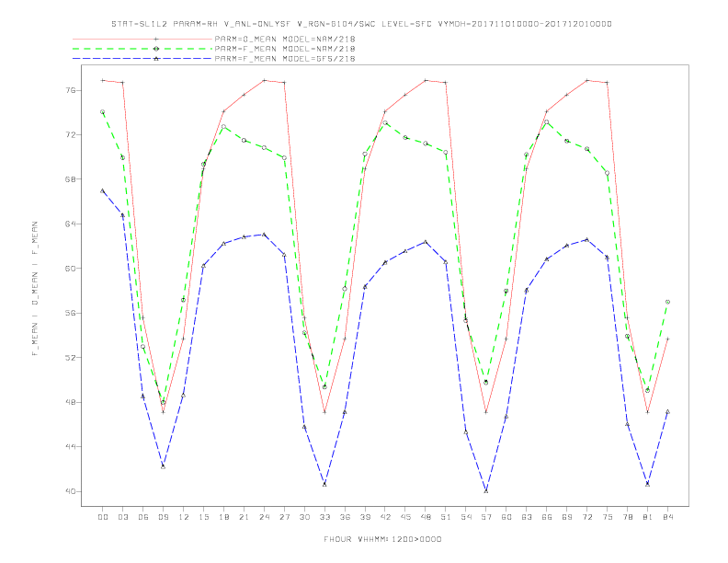This screenshot has height=563, width=728.
Task: Click forecast hour 33 on x-axis
Action: click(x=324, y=517)
